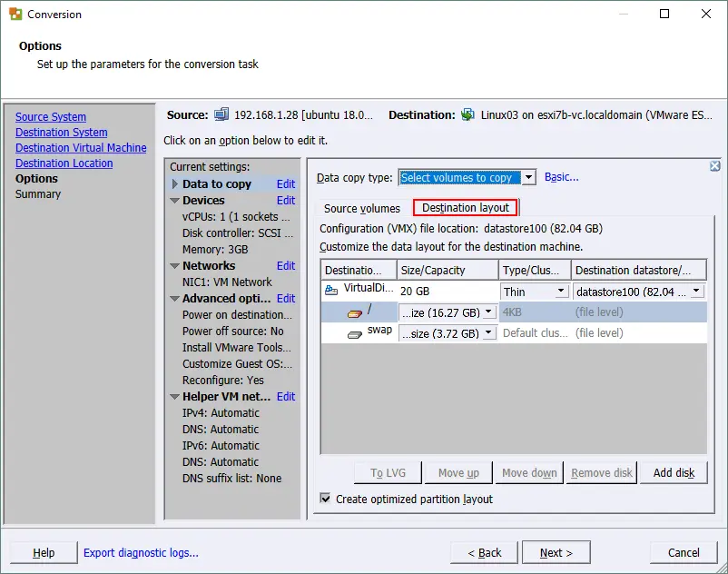728x574 pixels.
Task: Click the DNS suffix list: None row
Action: [x=231, y=479]
